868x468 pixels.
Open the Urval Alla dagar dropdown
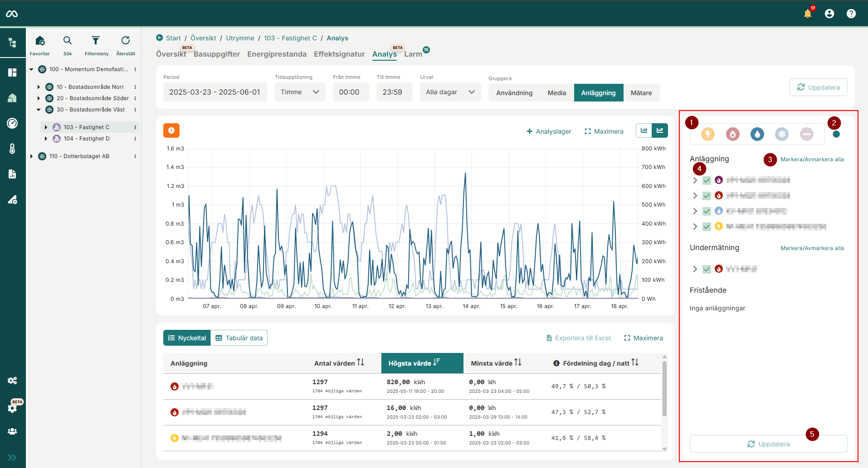click(450, 92)
